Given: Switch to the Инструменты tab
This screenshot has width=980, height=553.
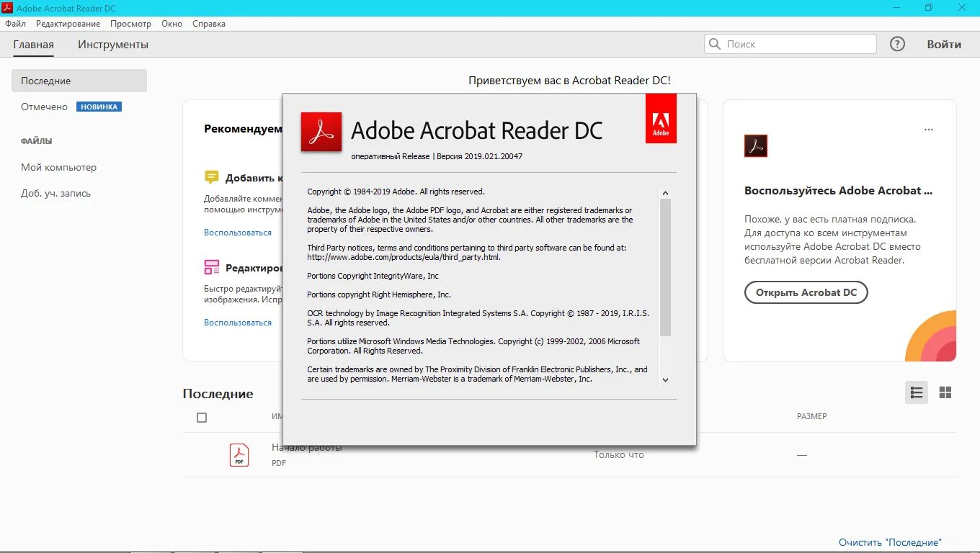Looking at the screenshot, I should (113, 45).
